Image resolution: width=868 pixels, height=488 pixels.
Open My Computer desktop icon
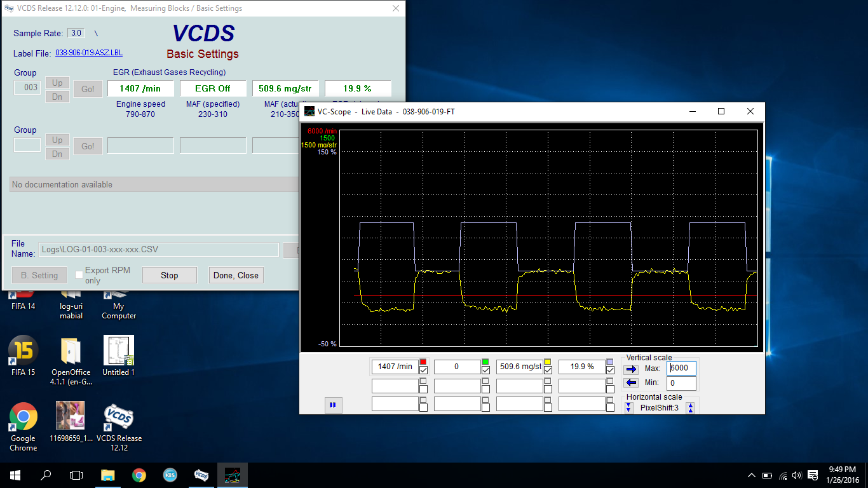[x=119, y=305]
